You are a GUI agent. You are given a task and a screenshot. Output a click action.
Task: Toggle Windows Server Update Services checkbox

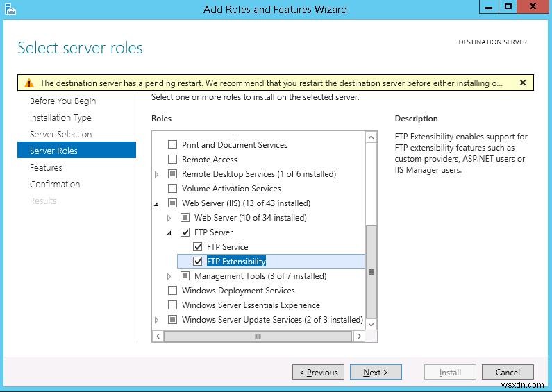[x=172, y=320]
